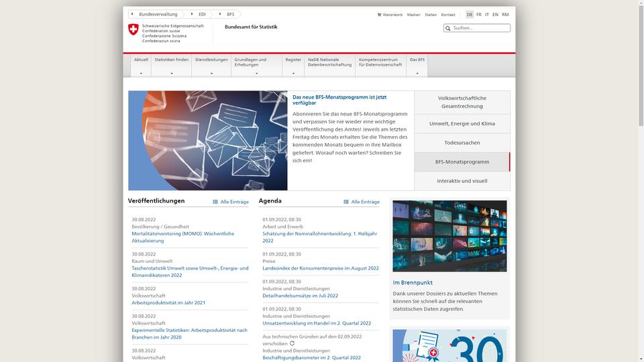
Task: Switch language to EN
Action: pyautogui.click(x=495, y=15)
